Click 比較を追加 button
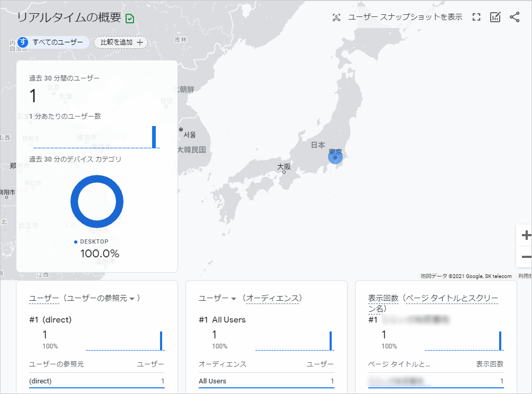 121,42
